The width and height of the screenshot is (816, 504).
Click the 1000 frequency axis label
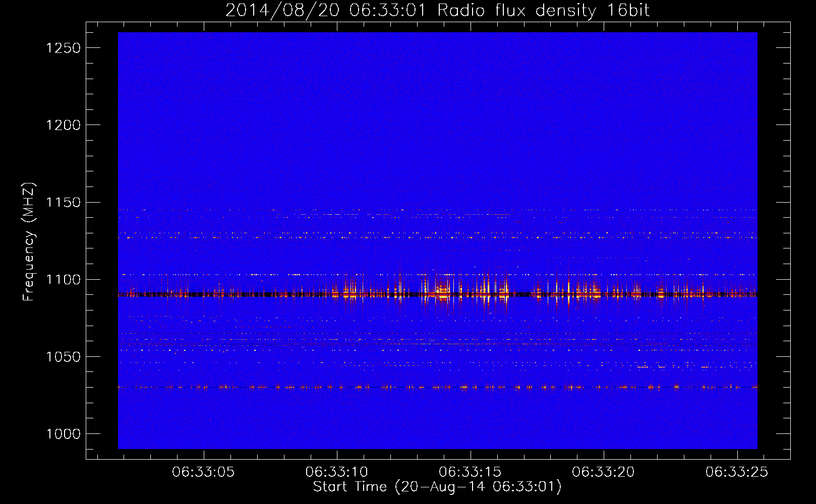point(63,434)
